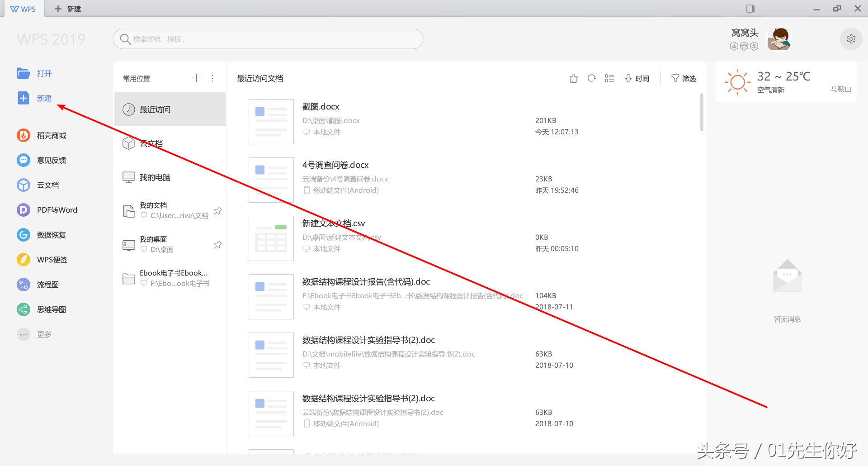Open the 筛选 filter

pyautogui.click(x=684, y=78)
